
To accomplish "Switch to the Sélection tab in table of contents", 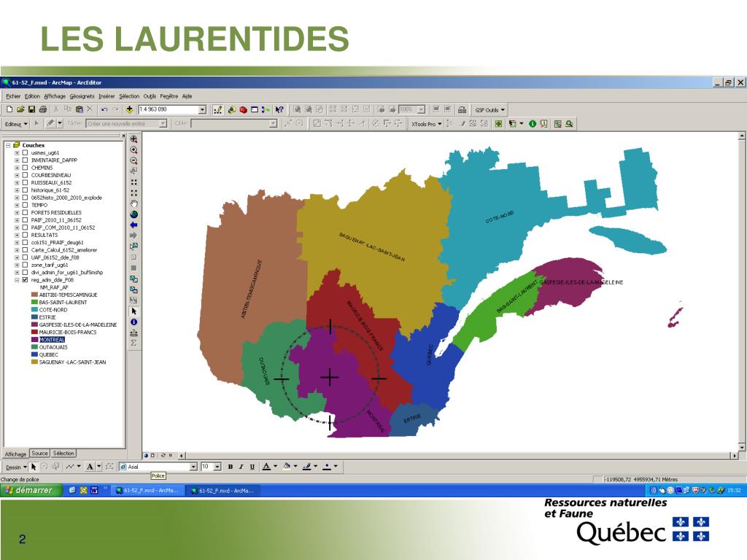I will [63, 454].
